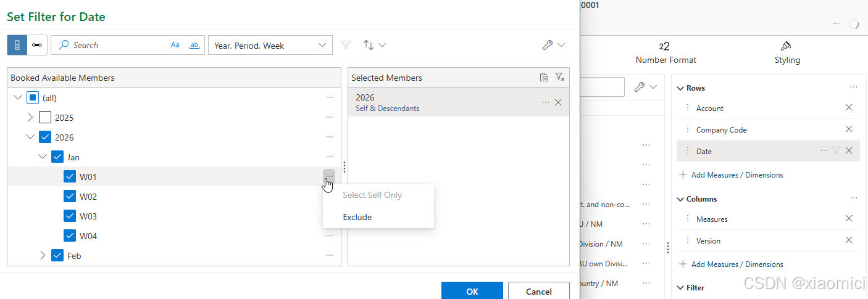The image size is (868, 299).
Task: Open the Year, Period, Week hierarchy dropdown
Action: click(x=270, y=45)
